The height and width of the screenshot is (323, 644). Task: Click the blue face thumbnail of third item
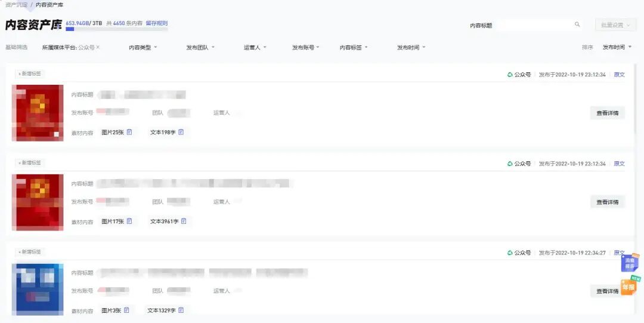point(37,289)
